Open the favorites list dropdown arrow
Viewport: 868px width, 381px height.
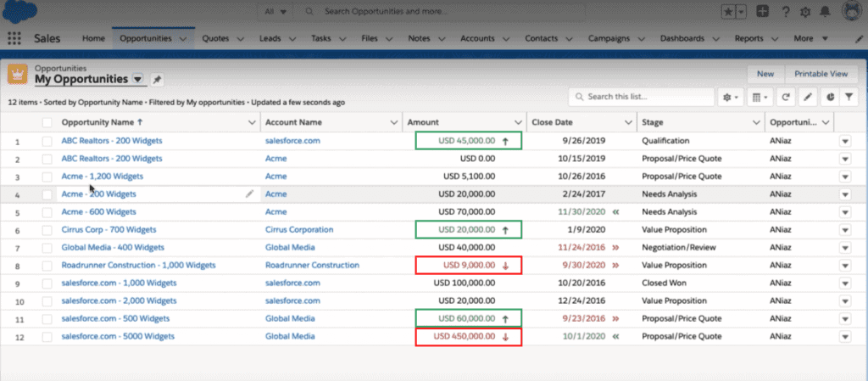[742, 11]
